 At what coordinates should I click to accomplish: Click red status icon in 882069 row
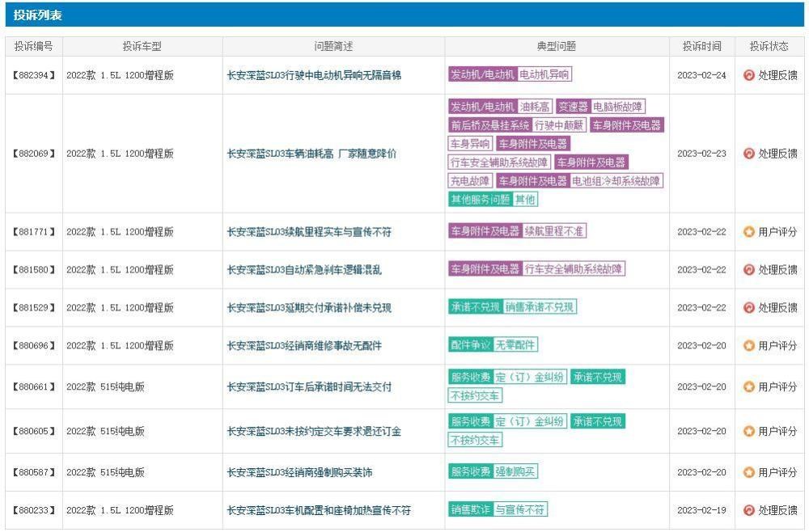tap(748, 154)
